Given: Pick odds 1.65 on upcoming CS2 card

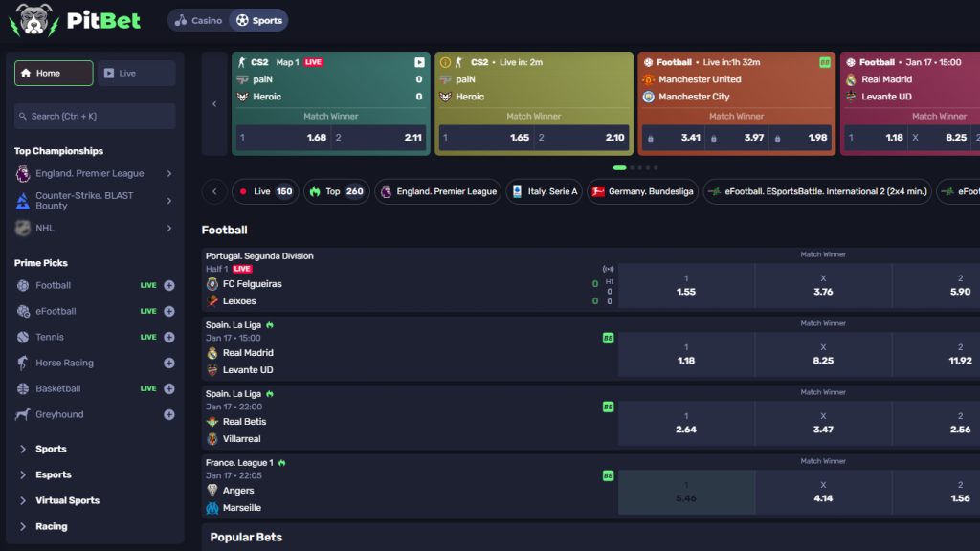Looking at the screenshot, I should pyautogui.click(x=486, y=138).
